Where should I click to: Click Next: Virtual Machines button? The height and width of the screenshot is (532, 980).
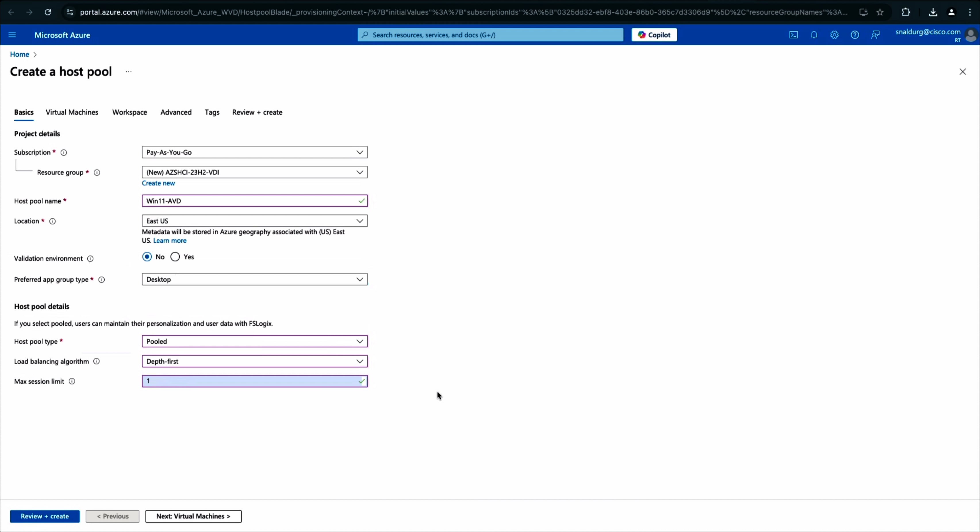pos(193,516)
